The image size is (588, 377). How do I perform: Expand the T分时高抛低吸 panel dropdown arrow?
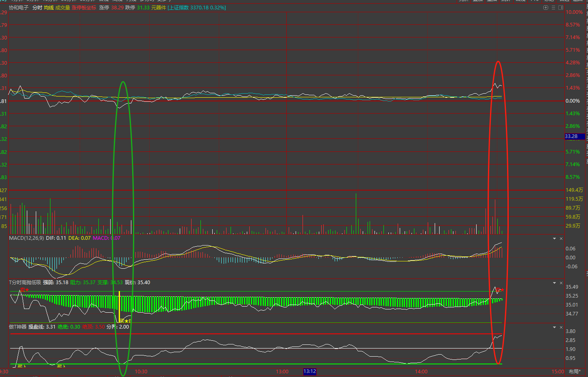pyautogui.click(x=554, y=283)
